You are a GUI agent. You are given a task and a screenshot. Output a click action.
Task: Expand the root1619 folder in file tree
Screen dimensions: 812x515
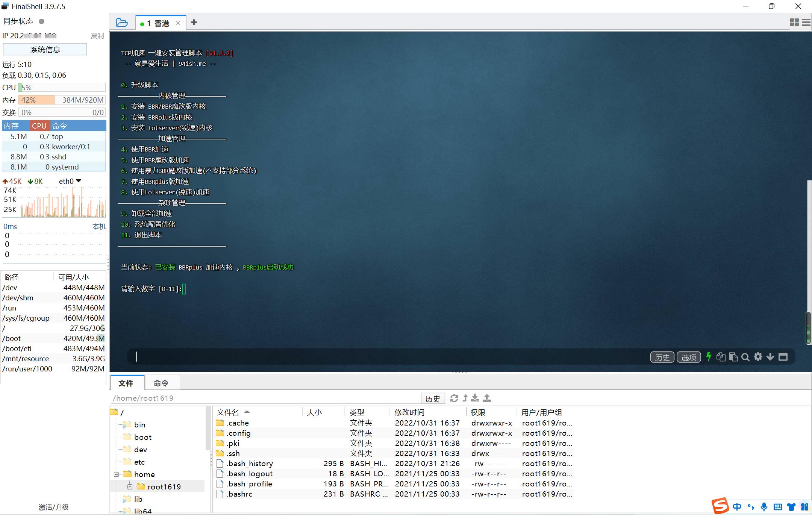130,486
